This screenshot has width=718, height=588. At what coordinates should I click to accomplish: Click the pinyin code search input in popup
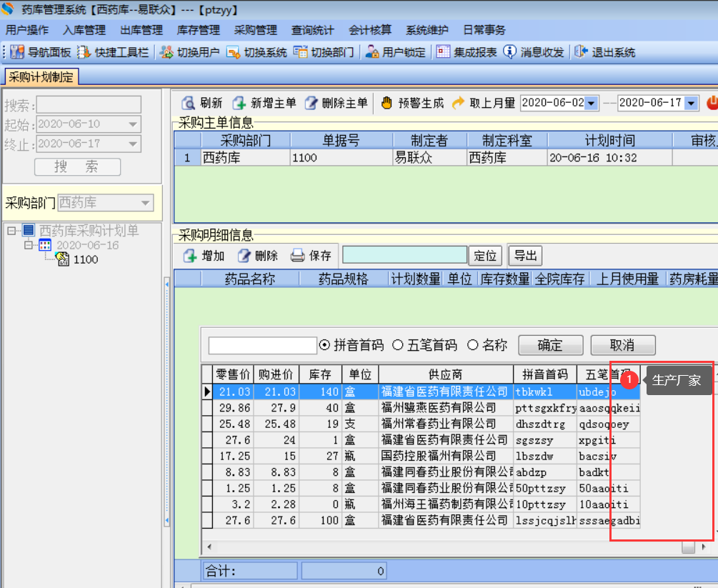(262, 345)
